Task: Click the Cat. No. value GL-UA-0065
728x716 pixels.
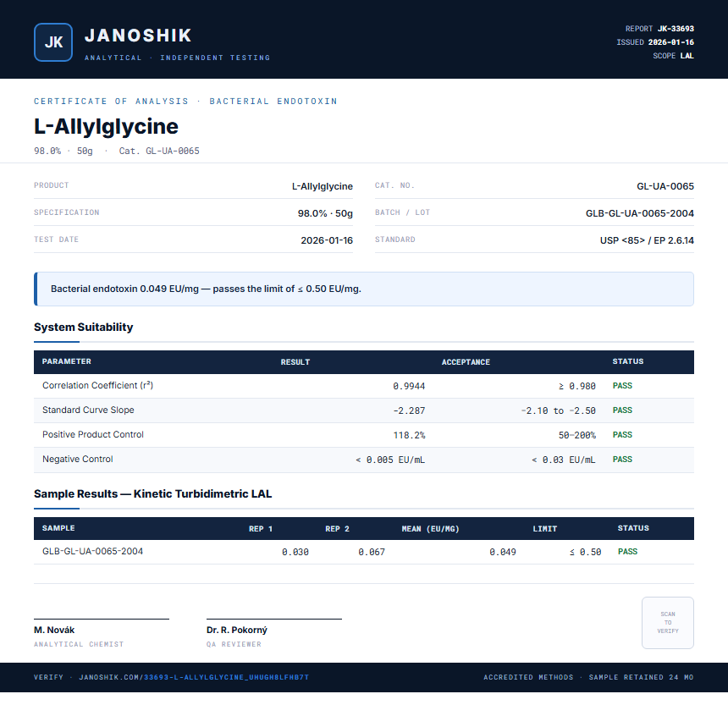Action: [x=665, y=186]
